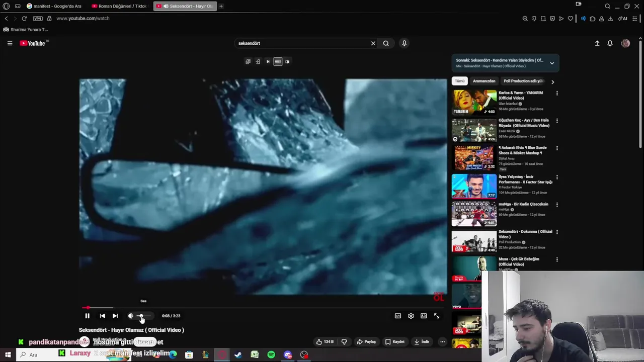Seek on the red video progress bar
Viewport: 644px width, 362px height.
(262, 307)
